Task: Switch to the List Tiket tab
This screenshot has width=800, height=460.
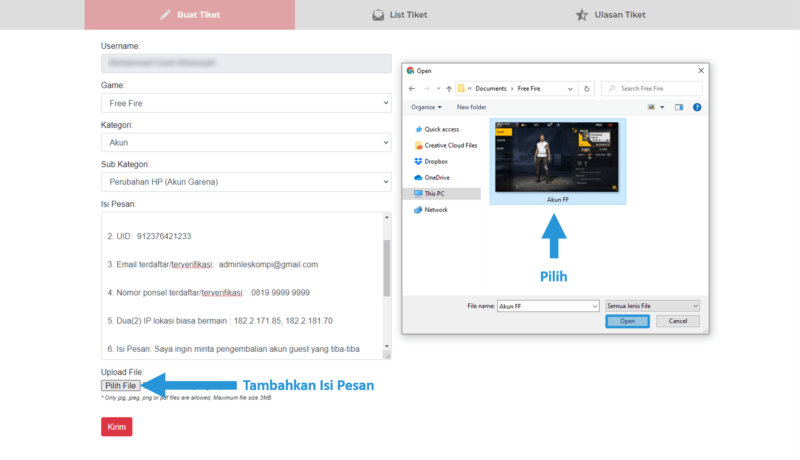Action: tap(399, 15)
